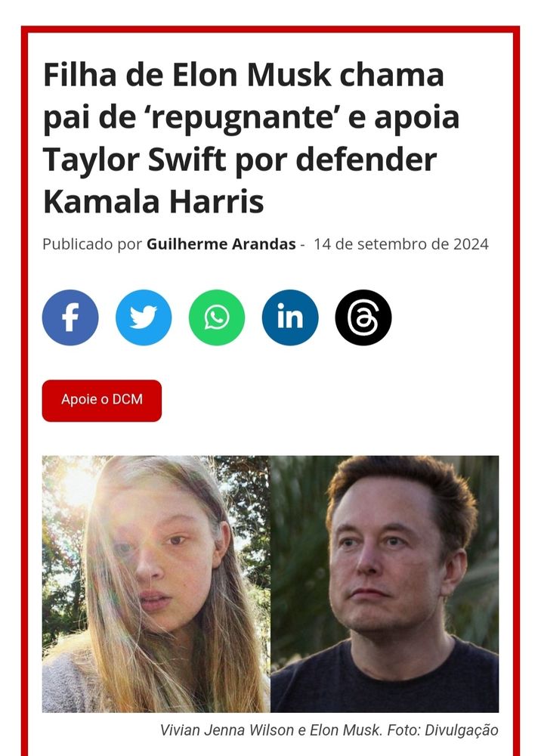This screenshot has width=541, height=756.
Task: Open the right photo of man in dark shirt
Action: [x=385, y=584]
